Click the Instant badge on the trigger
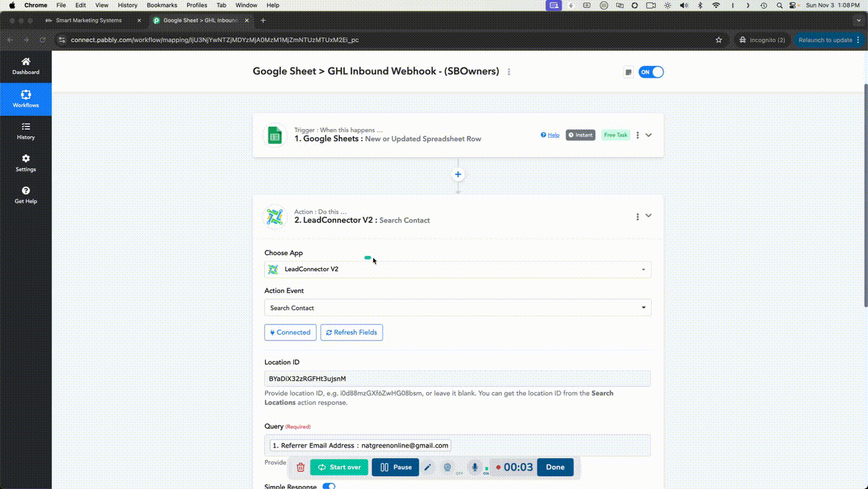This screenshot has width=868, height=489. (x=581, y=135)
